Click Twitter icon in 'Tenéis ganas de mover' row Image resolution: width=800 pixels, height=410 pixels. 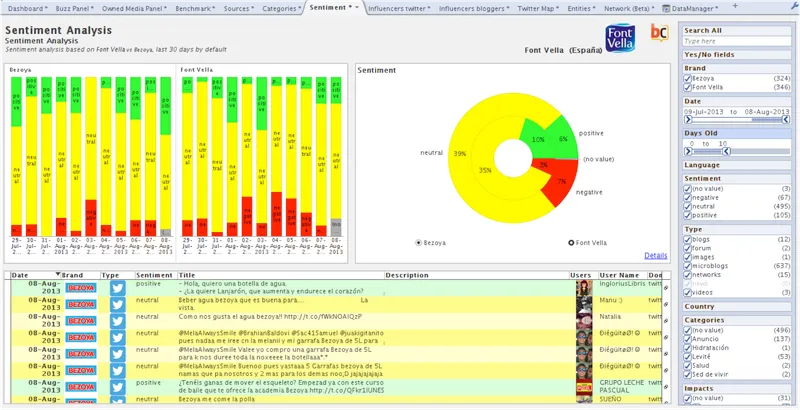coord(118,387)
